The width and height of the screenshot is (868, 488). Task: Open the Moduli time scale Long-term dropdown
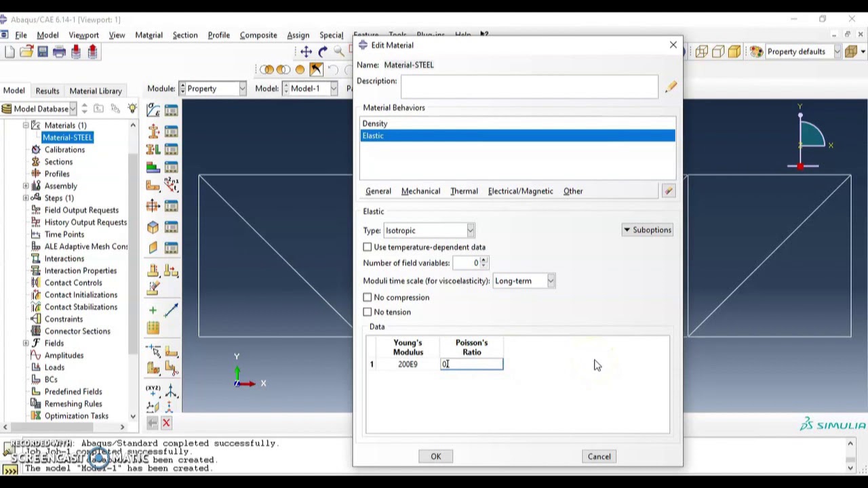pos(524,281)
